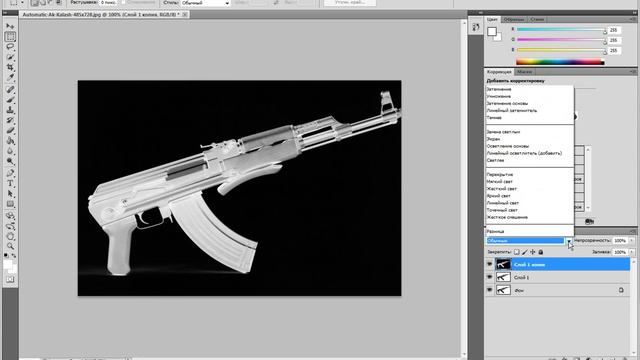
Task: Choose 'Перекрытие' blend mode
Action: pyautogui.click(x=500, y=174)
